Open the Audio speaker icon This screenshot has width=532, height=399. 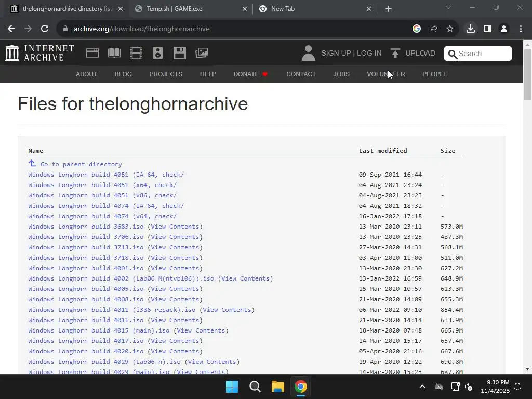click(x=158, y=54)
